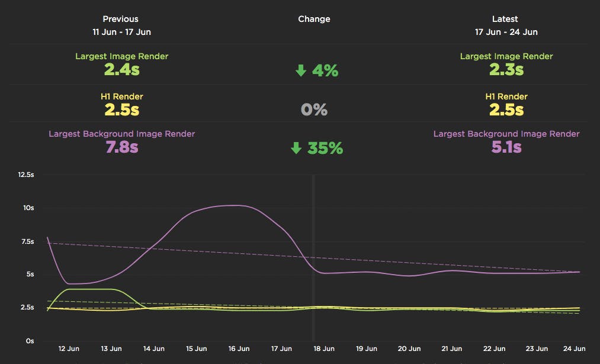Open the 17 Jun - 24 Jun date range
The width and height of the screenshot is (600, 364).
pos(506,32)
